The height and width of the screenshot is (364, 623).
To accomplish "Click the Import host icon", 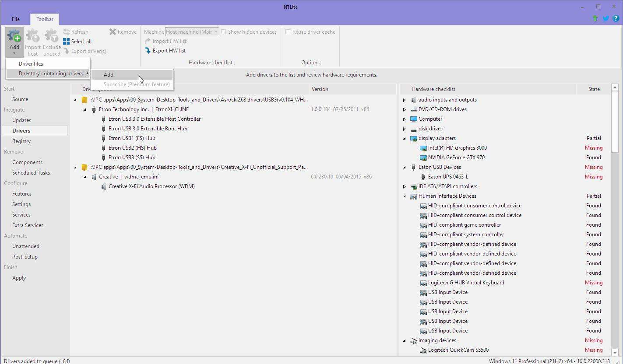I will tap(32, 35).
